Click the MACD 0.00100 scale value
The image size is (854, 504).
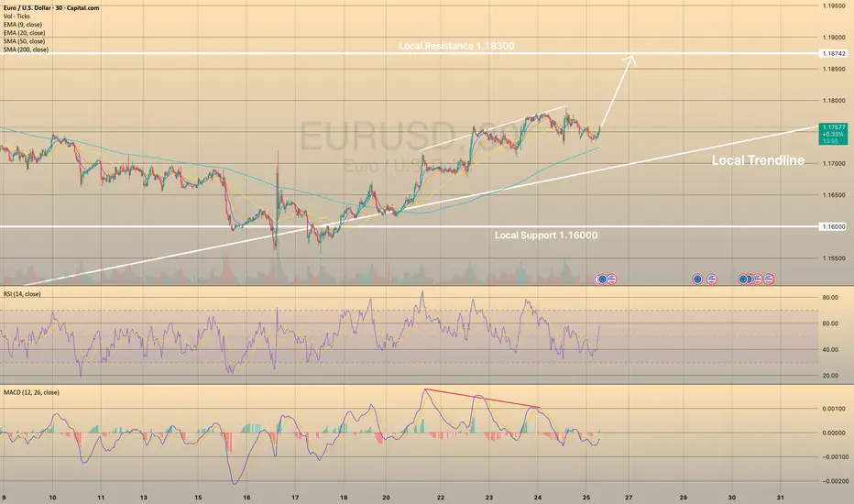point(833,409)
